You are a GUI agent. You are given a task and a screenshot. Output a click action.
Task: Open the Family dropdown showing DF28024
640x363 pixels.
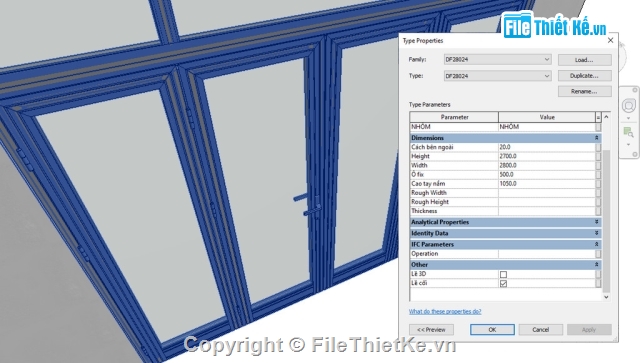pyautogui.click(x=498, y=60)
